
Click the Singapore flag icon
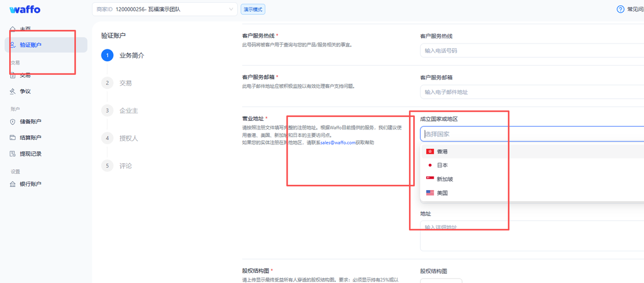pyautogui.click(x=430, y=179)
